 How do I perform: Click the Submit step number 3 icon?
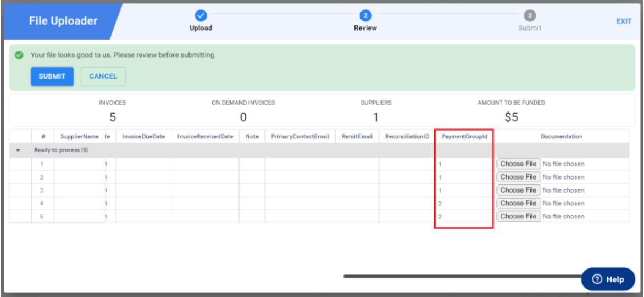pyautogui.click(x=530, y=15)
